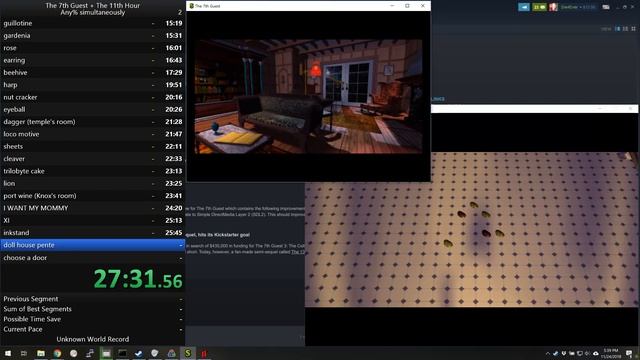Select the rose split row
640x360 pixels.
(x=93, y=48)
